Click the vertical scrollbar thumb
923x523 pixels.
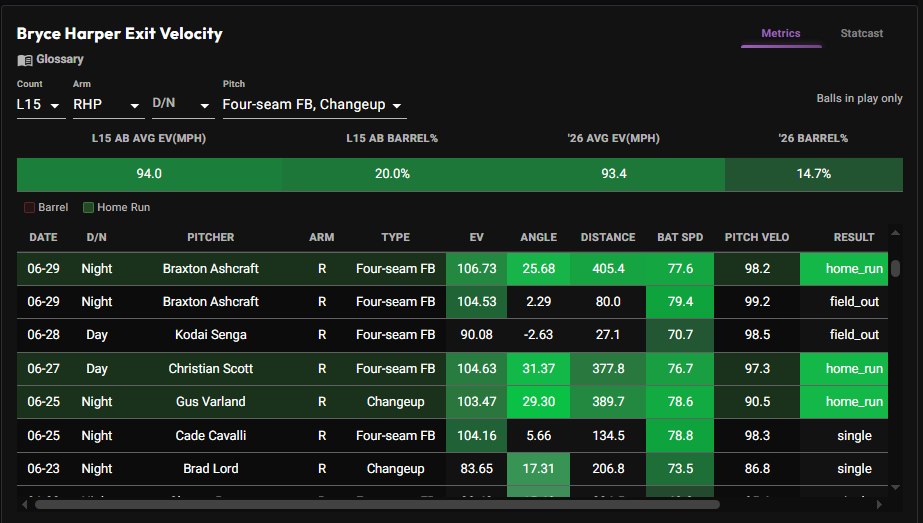895,269
